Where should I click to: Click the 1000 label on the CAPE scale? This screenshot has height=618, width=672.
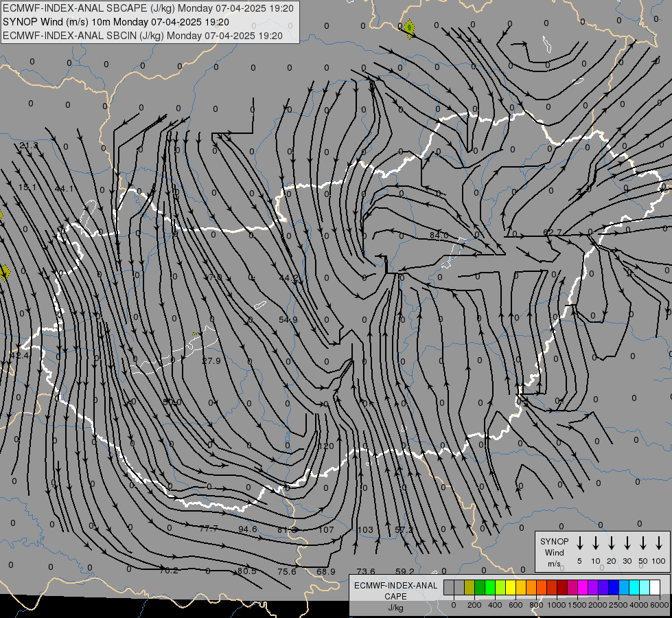coord(556,605)
